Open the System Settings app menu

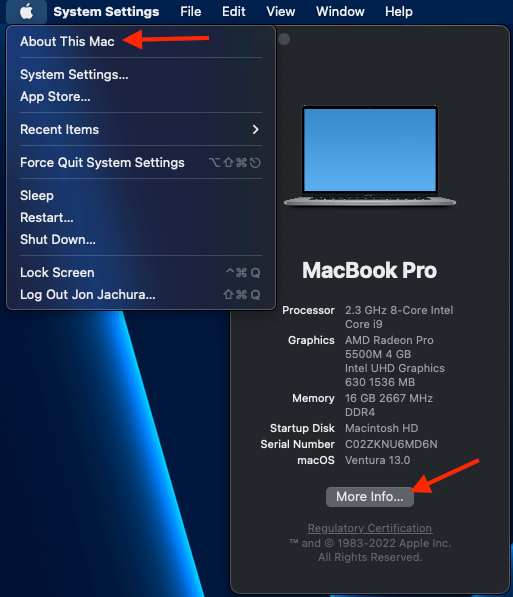(106, 12)
